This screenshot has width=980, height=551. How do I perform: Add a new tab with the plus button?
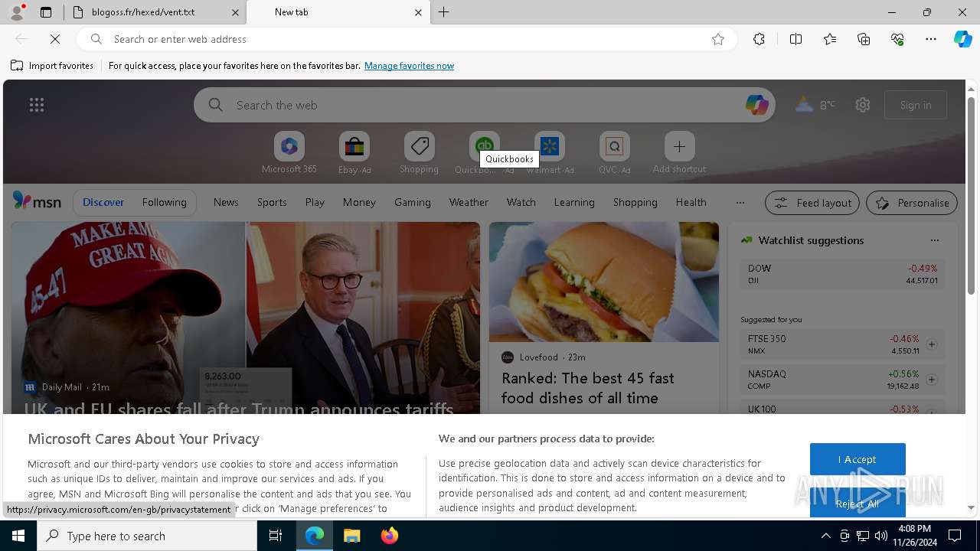point(444,12)
